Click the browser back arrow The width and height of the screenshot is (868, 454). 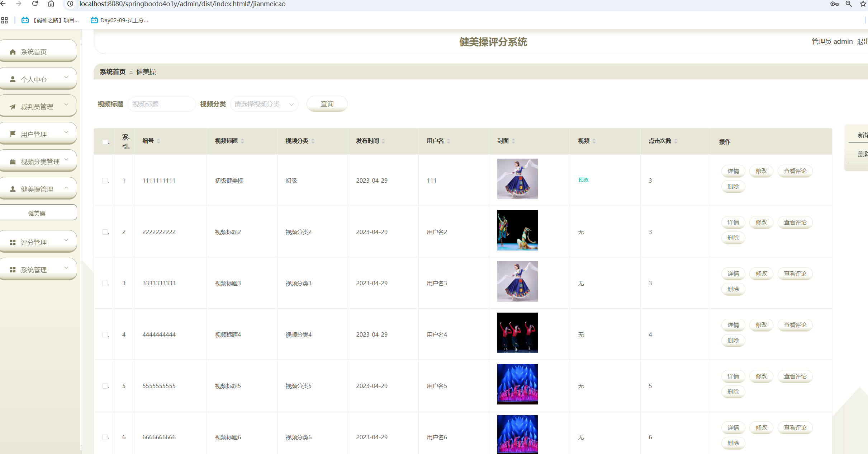[x=3, y=4]
